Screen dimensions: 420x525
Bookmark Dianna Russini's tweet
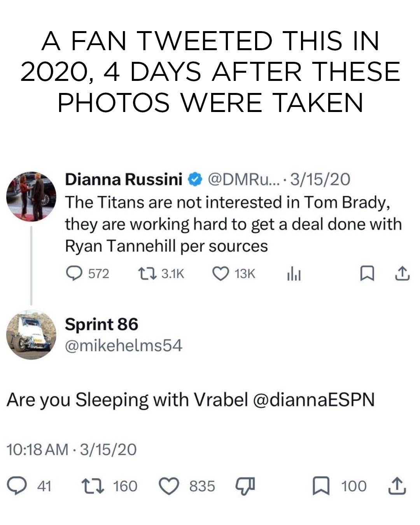click(x=366, y=274)
